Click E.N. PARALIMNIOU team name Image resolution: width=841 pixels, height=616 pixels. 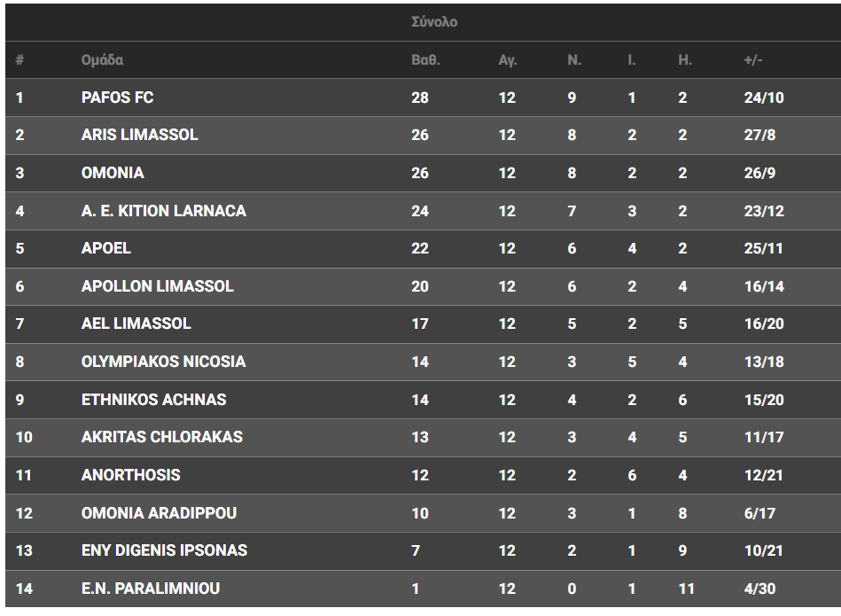pyautogui.click(x=150, y=589)
